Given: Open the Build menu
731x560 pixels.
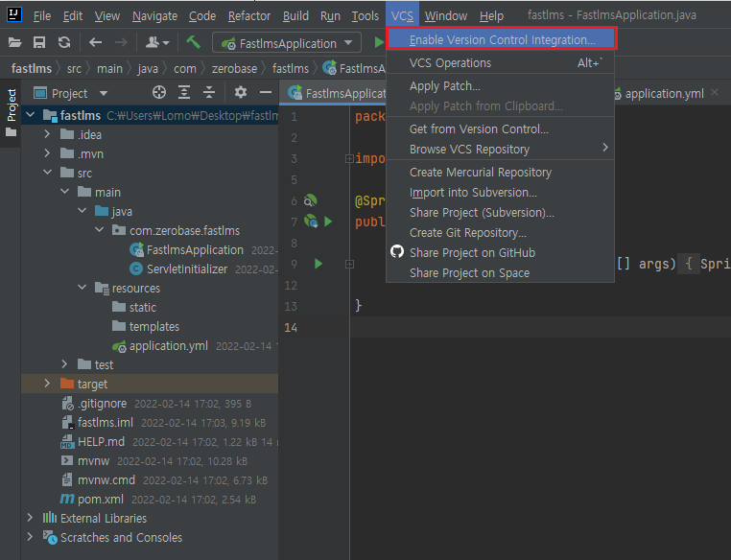Looking at the screenshot, I should pos(296,16).
